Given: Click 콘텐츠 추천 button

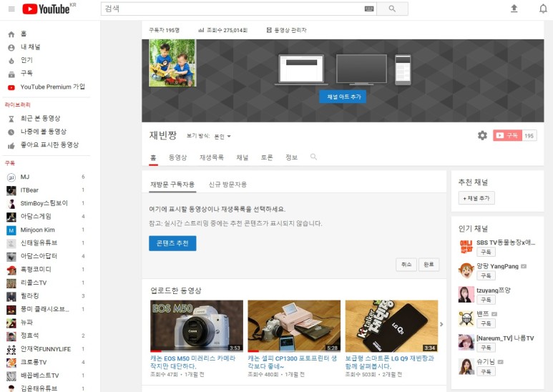Looking at the screenshot, I should 172,243.
